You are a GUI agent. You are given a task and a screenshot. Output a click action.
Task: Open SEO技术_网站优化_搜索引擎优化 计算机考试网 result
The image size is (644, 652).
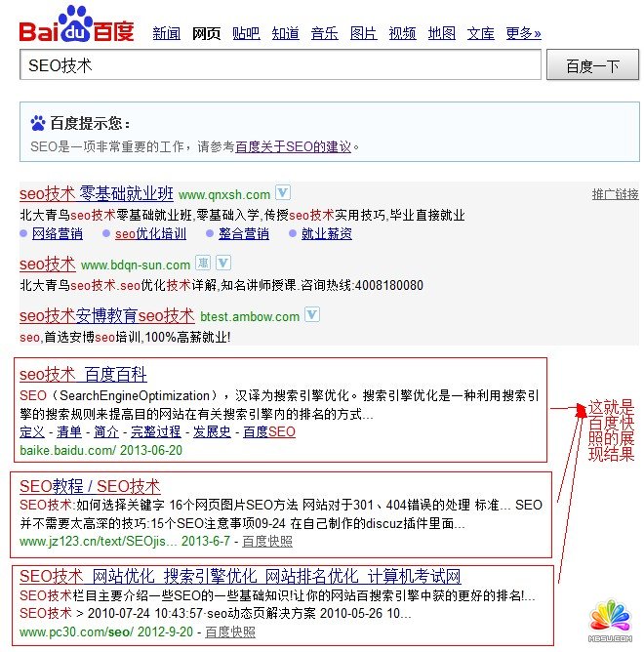point(240,576)
